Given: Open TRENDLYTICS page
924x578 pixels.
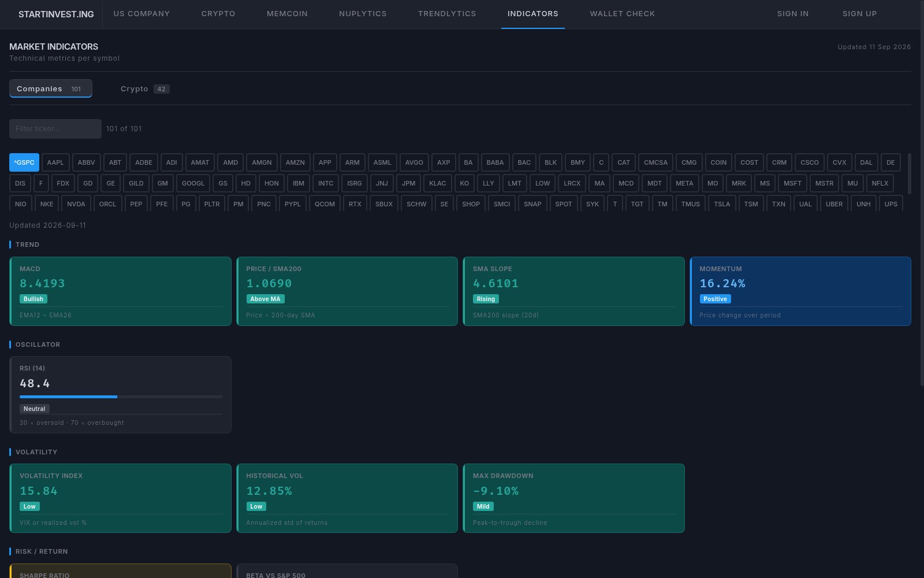Looking at the screenshot, I should click(447, 14).
